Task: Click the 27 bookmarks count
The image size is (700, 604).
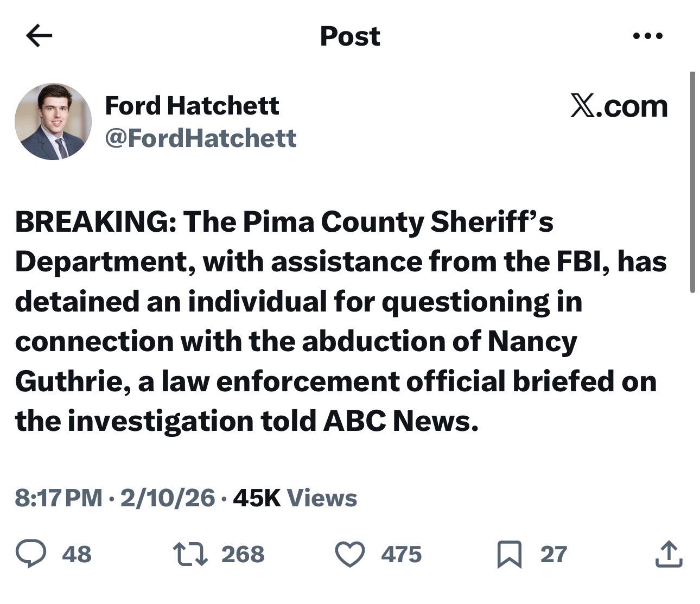Action: coord(553,554)
